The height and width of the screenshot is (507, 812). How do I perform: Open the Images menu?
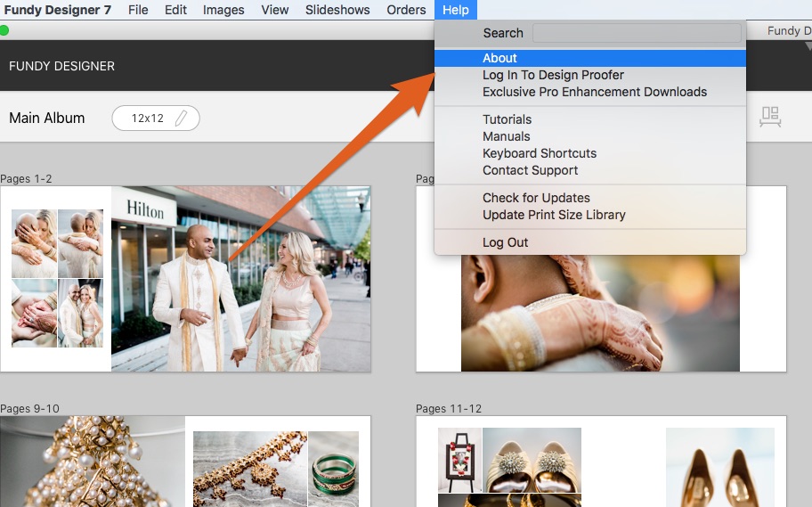[223, 10]
